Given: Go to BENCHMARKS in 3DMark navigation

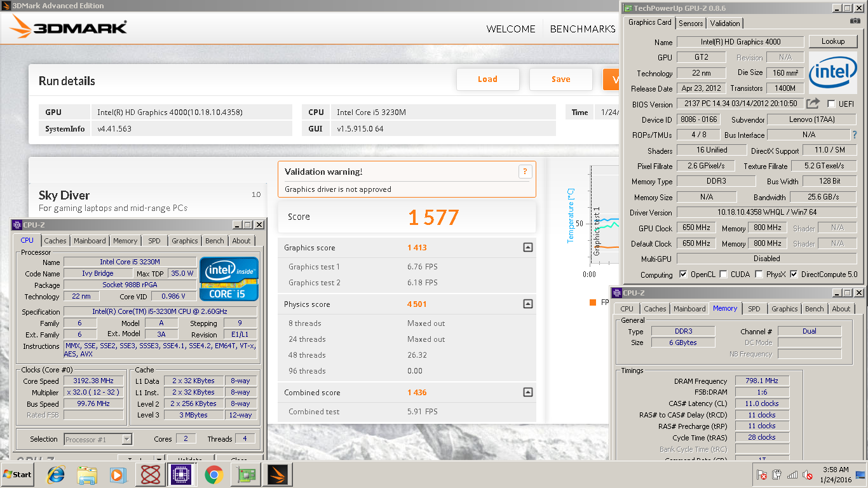Looking at the screenshot, I should point(583,29).
